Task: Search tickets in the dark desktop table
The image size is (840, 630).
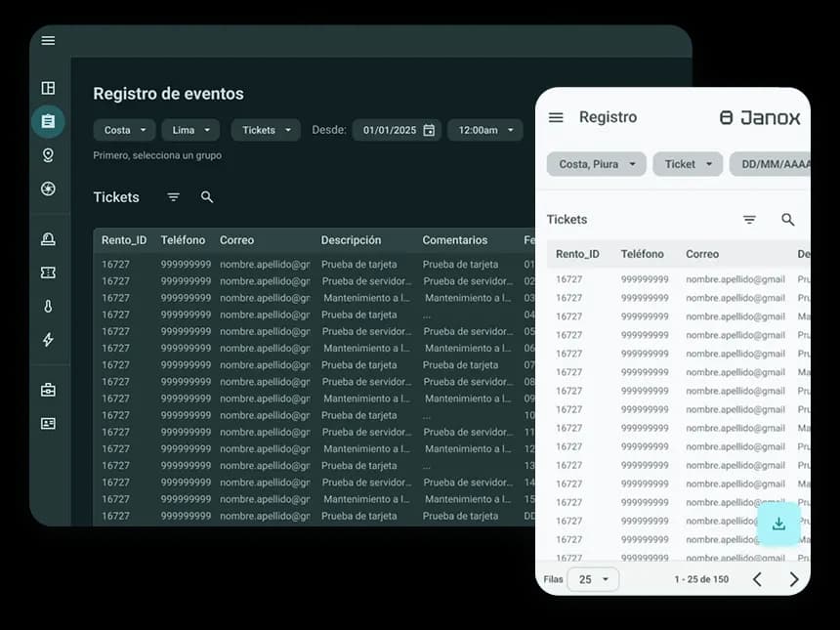Action: click(x=207, y=197)
